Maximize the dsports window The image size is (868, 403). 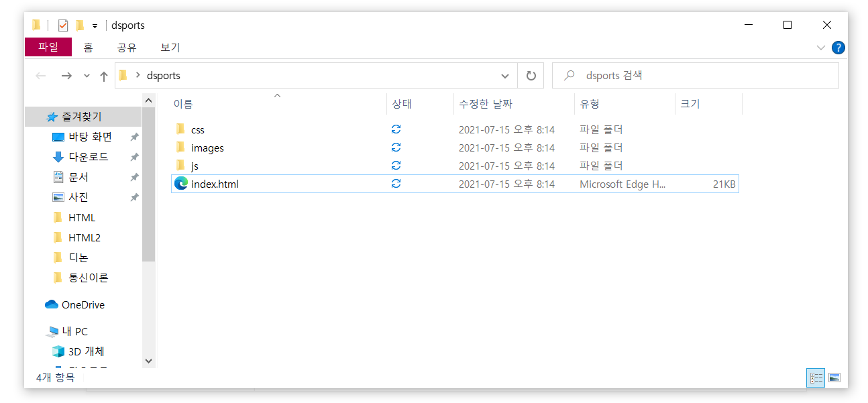click(x=788, y=25)
